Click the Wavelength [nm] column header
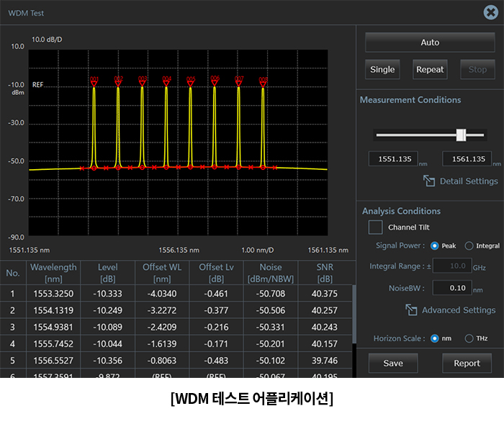Screen dimensions: 504x424 pos(53,273)
